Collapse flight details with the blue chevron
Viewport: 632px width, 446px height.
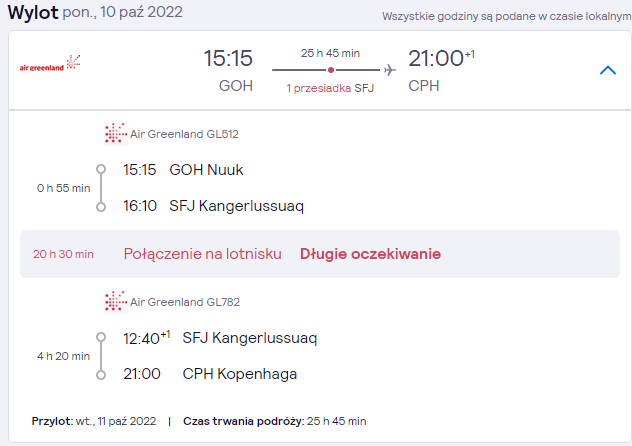608,71
